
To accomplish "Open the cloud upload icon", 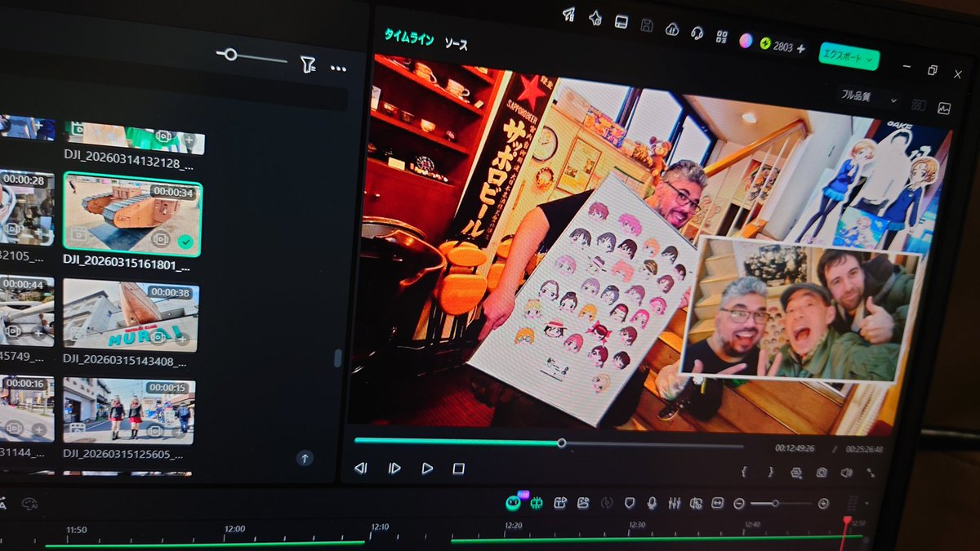I will [672, 29].
